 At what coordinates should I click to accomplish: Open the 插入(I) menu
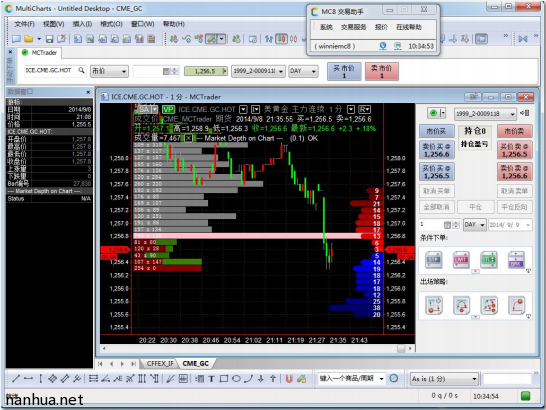pyautogui.click(x=82, y=24)
